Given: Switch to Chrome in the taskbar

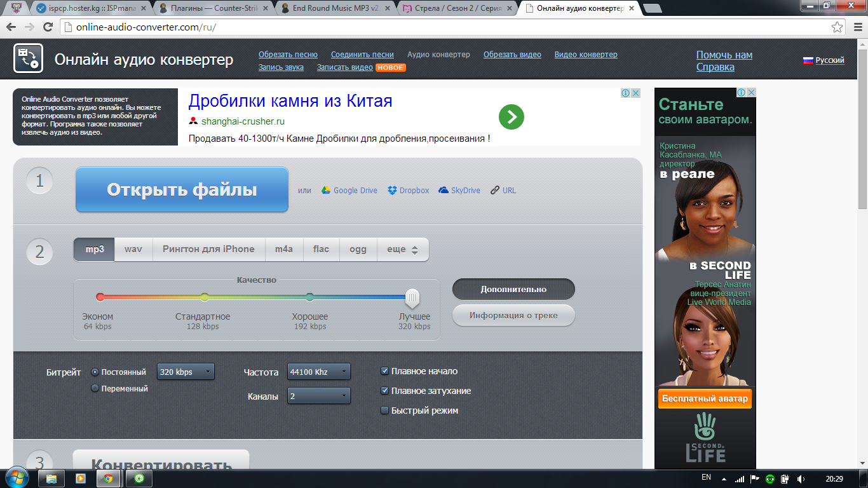Looking at the screenshot, I should (109, 478).
